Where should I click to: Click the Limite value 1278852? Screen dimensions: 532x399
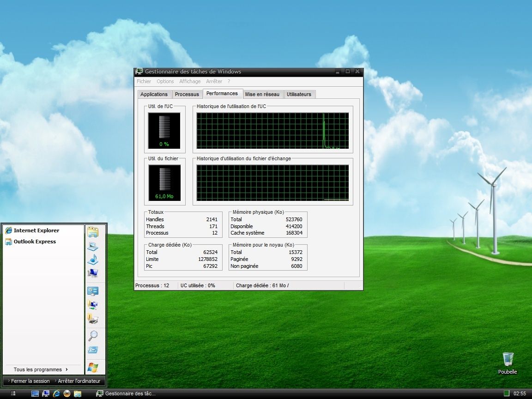(208, 259)
